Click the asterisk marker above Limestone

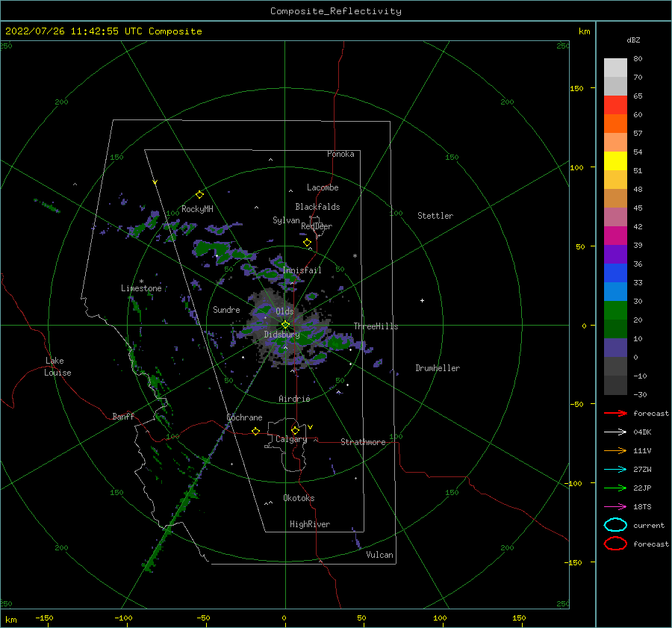coord(141,282)
